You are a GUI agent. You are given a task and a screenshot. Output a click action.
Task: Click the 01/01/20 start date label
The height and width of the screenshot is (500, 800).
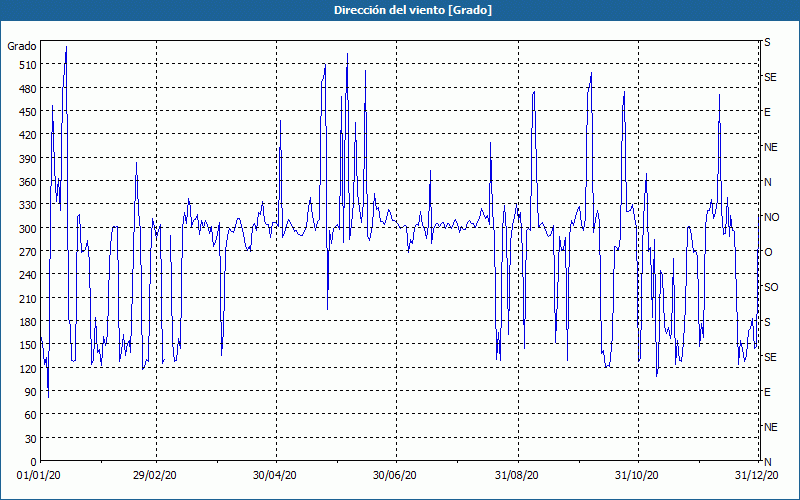pyautogui.click(x=39, y=475)
